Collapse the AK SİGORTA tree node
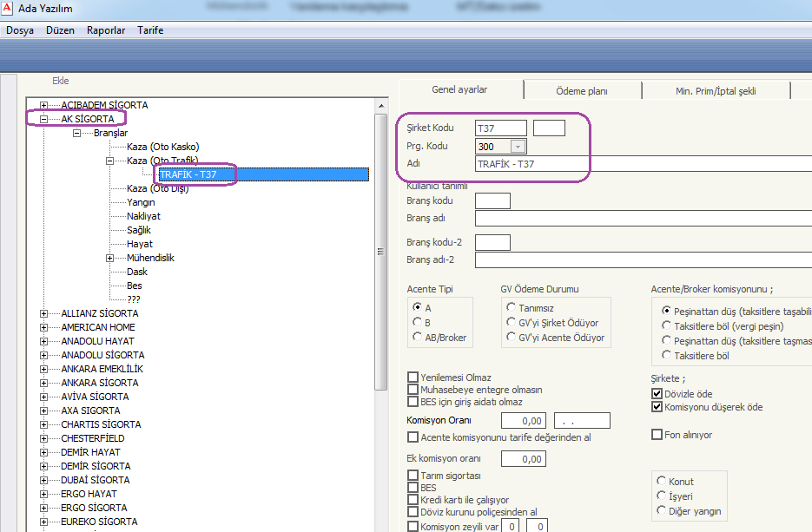 44,119
